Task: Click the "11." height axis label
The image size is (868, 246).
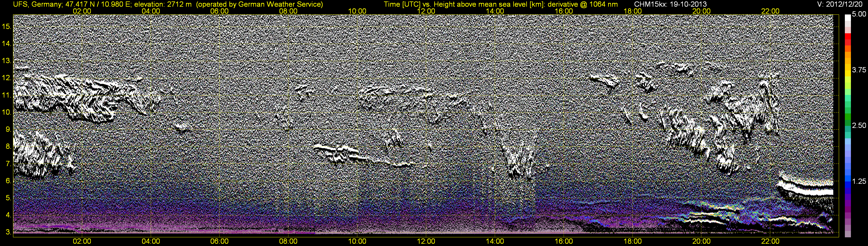Action: (7, 95)
